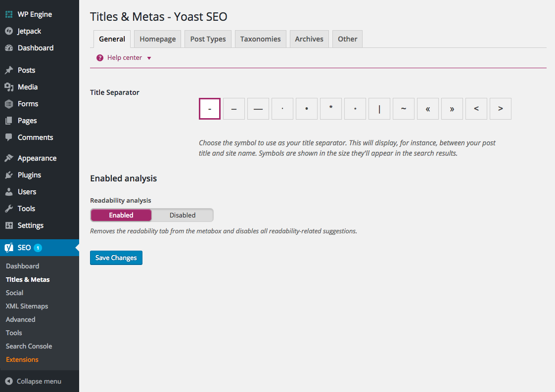Image resolution: width=555 pixels, height=392 pixels.
Task: Click the 'Readability analysis' label text
Action: click(121, 201)
